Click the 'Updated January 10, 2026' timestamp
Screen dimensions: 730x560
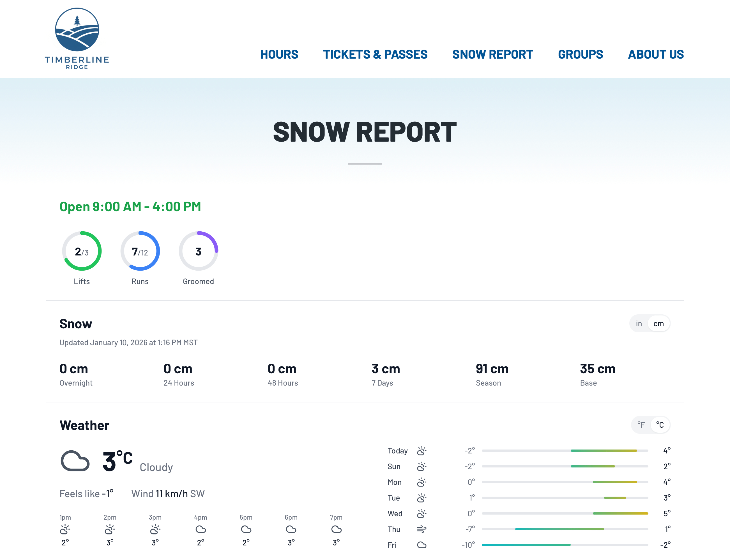pyautogui.click(x=128, y=343)
